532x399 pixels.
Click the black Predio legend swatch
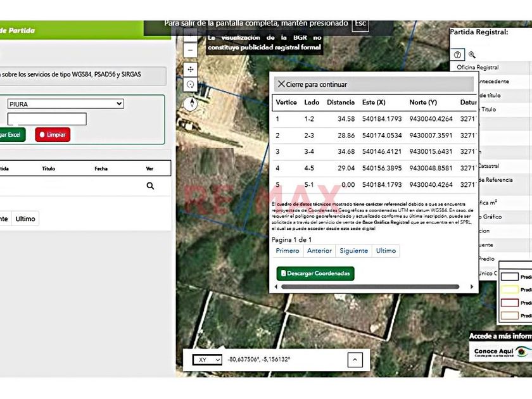509,277
